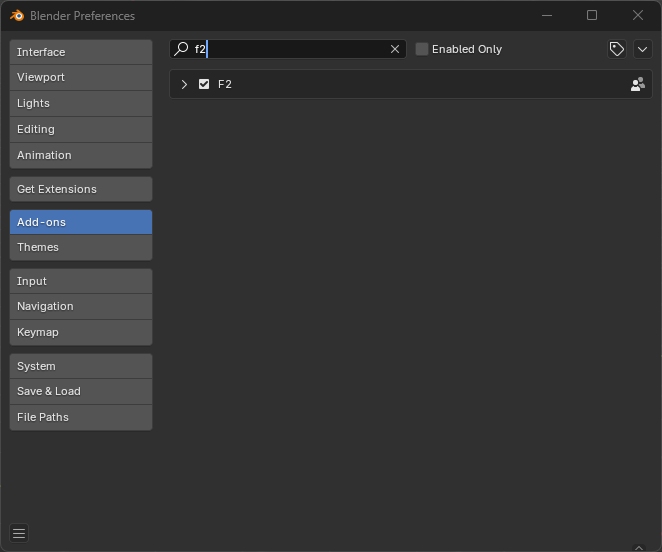This screenshot has width=662, height=552.
Task: Select the Save & Load section
Action: point(81,391)
